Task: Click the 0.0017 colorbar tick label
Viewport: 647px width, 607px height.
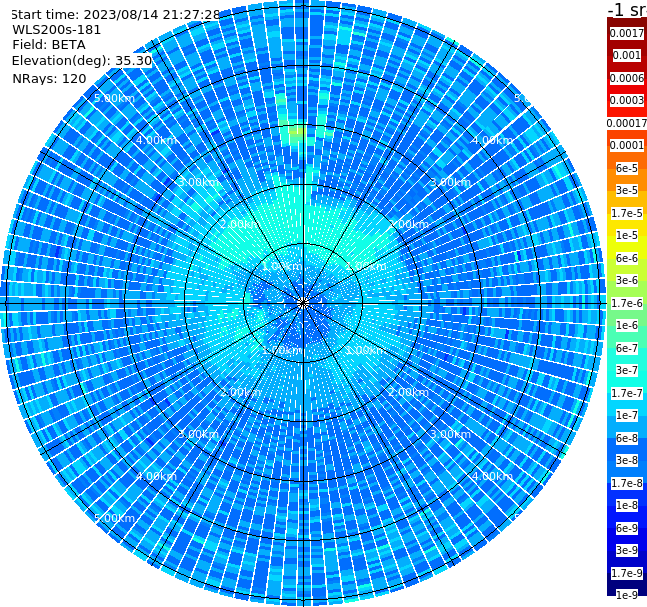Action: click(626, 33)
